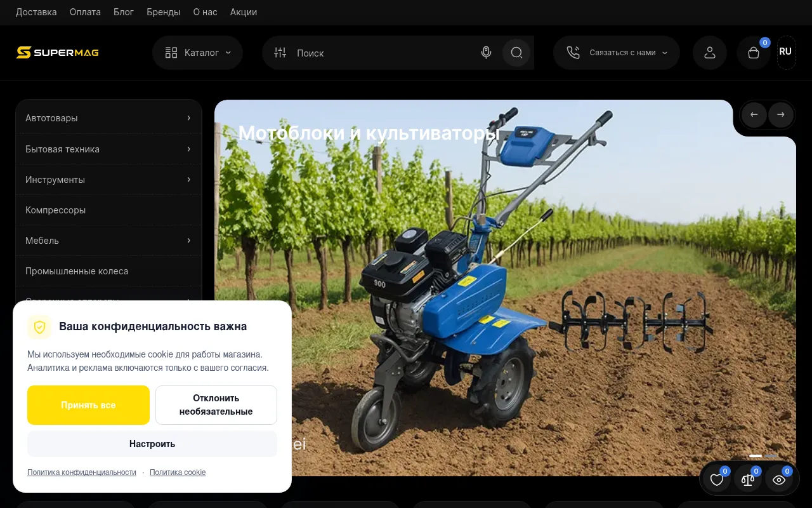Image resolution: width=812 pixels, height=508 pixels.
Task: Expand Связаться с нами dropdown
Action: 617,53
